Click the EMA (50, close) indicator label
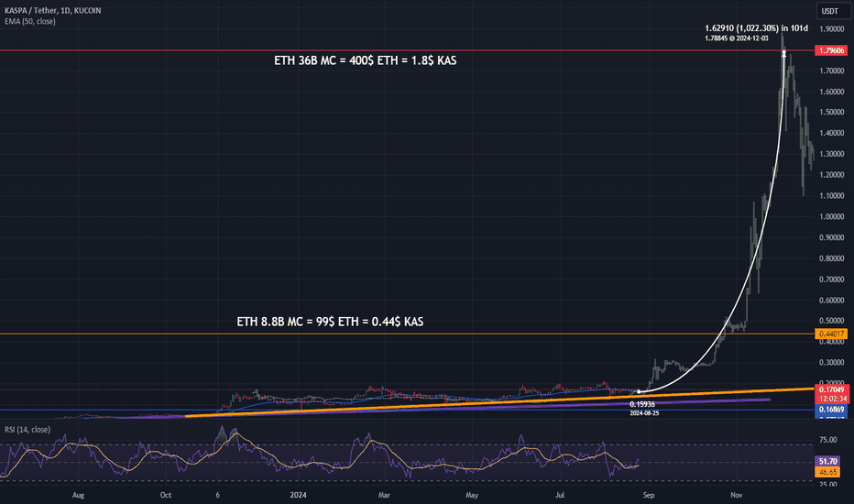This screenshot has height=504, width=854. (x=30, y=21)
